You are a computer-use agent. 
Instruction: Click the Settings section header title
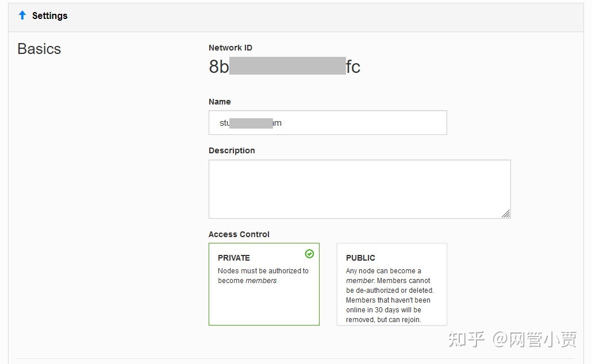coord(49,16)
